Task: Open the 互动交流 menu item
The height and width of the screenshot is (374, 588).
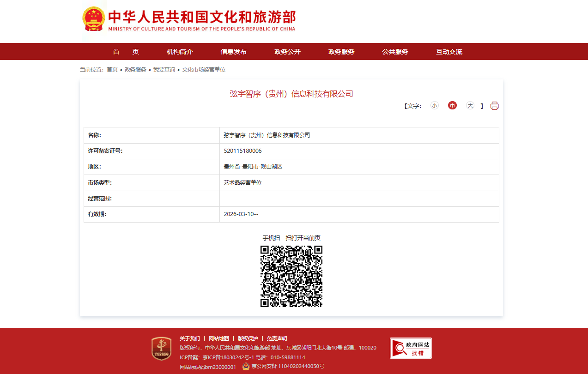Action: coord(449,52)
